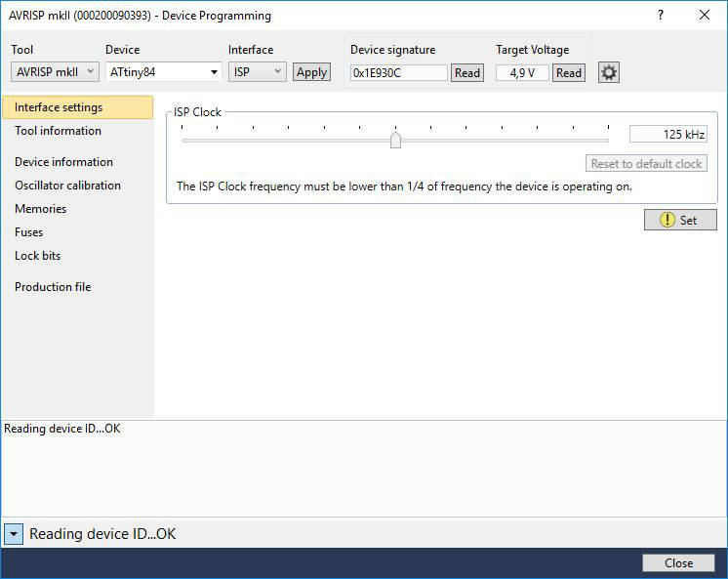Read the target voltage
Image resolution: width=728 pixels, height=579 pixels.
tap(568, 72)
